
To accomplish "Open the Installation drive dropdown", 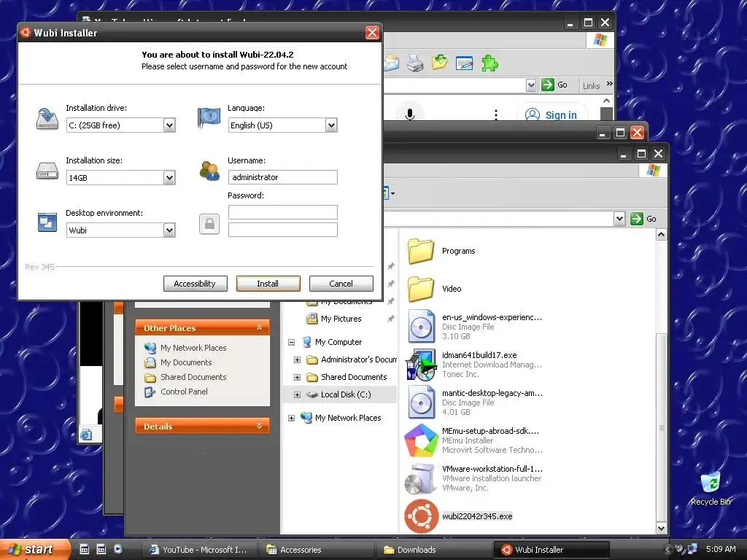I will (x=169, y=125).
